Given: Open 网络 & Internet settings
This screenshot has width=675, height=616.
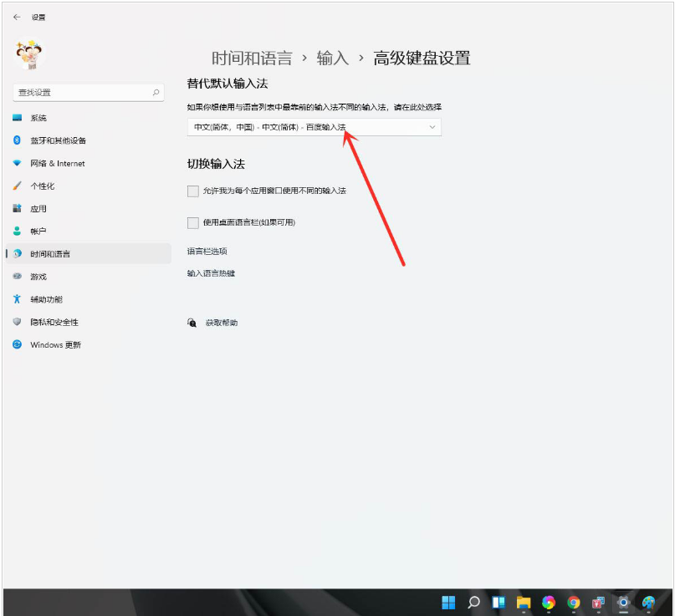Looking at the screenshot, I should click(x=89, y=164).
